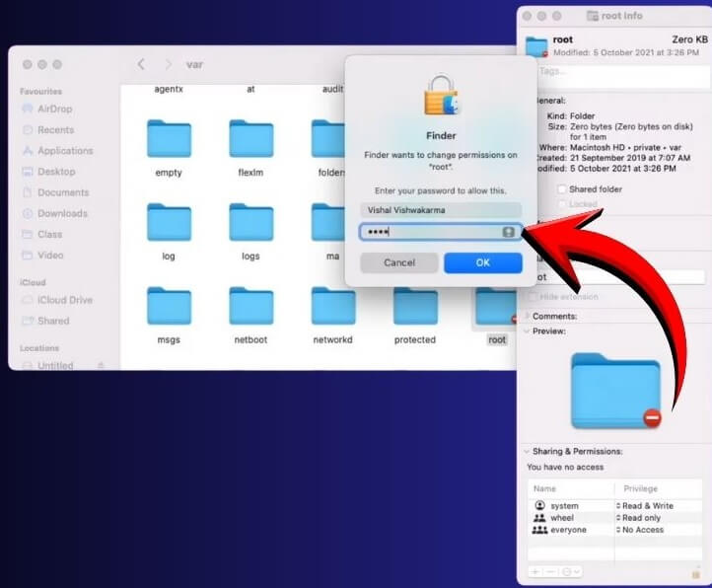The width and height of the screenshot is (712, 588).
Task: Click the lock icon in root Info
Action: (695, 575)
